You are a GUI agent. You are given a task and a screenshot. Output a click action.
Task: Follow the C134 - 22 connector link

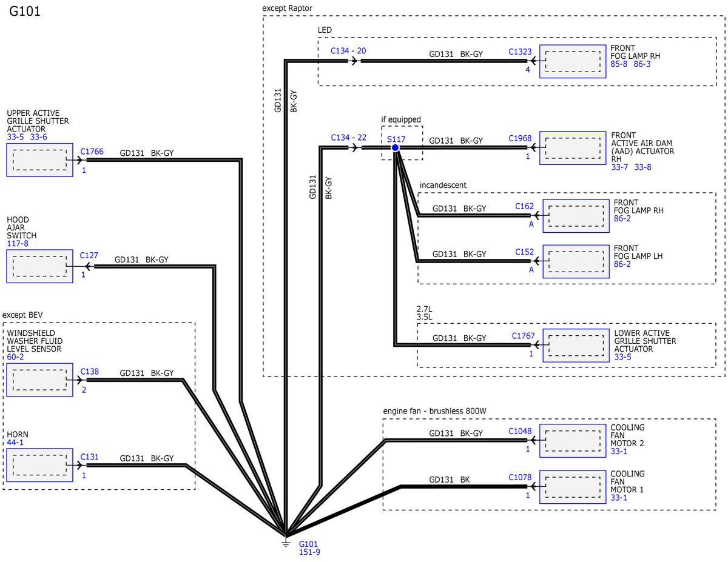point(348,138)
